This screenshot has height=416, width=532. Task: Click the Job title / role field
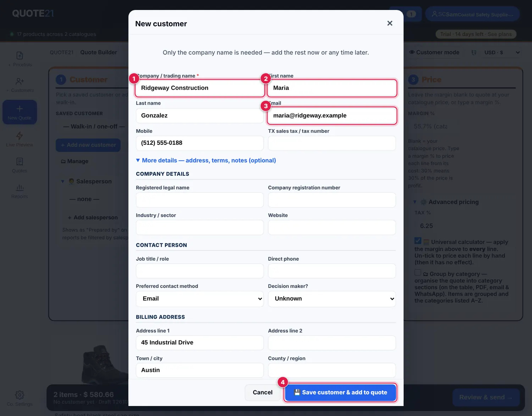(200, 271)
